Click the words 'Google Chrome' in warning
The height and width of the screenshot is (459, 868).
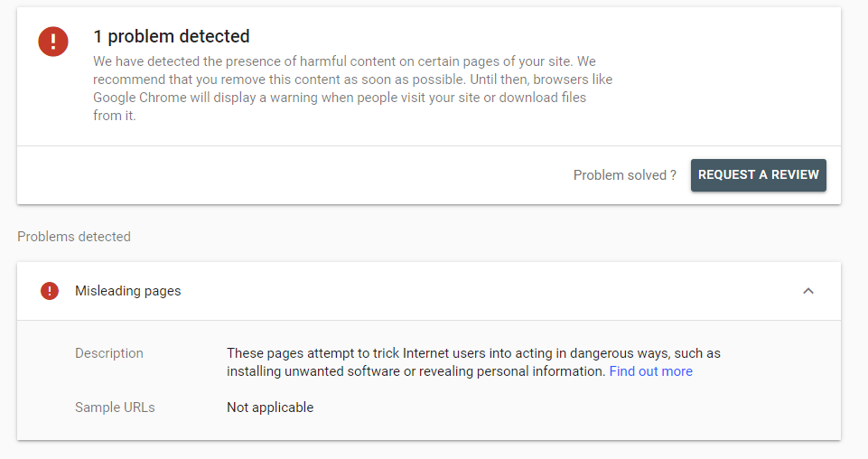coord(139,98)
